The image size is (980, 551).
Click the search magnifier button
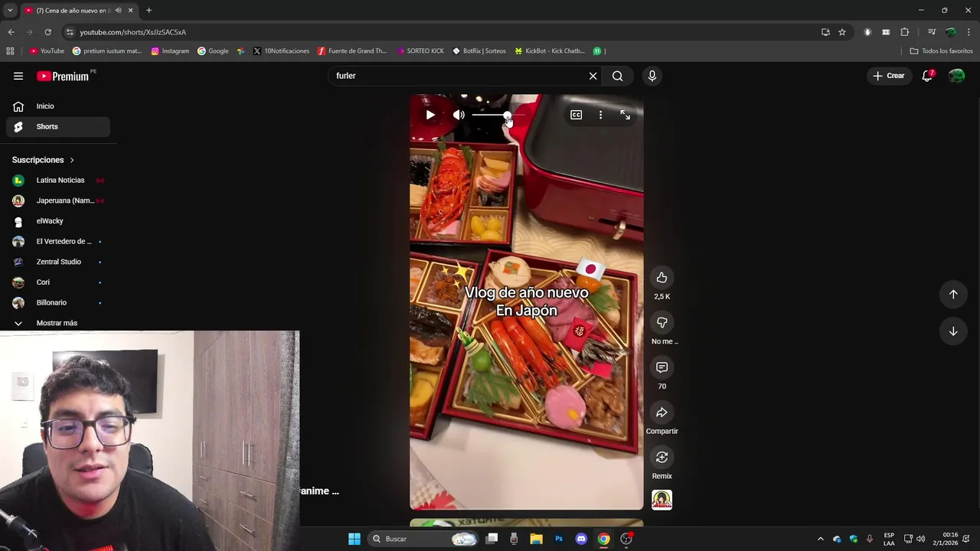click(617, 76)
